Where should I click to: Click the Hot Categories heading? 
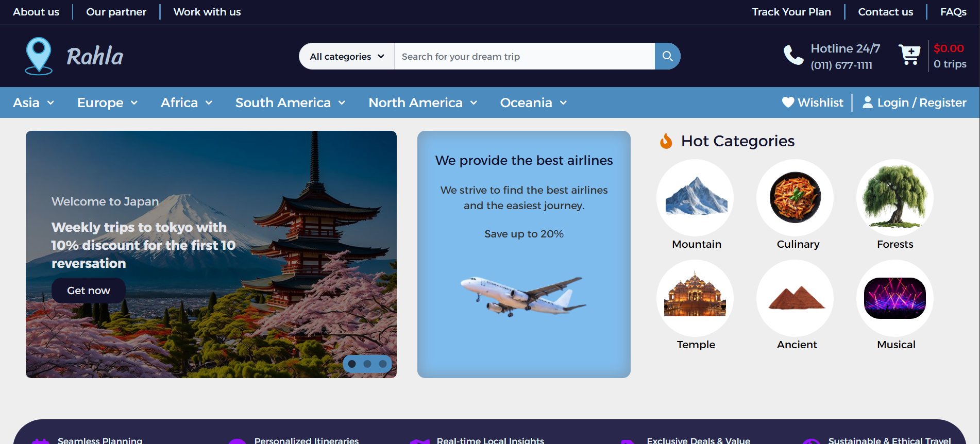(x=738, y=141)
